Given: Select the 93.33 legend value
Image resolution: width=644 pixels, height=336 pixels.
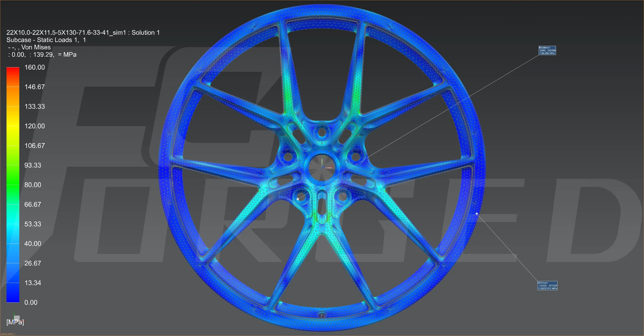Looking at the screenshot, I should 33,165.
